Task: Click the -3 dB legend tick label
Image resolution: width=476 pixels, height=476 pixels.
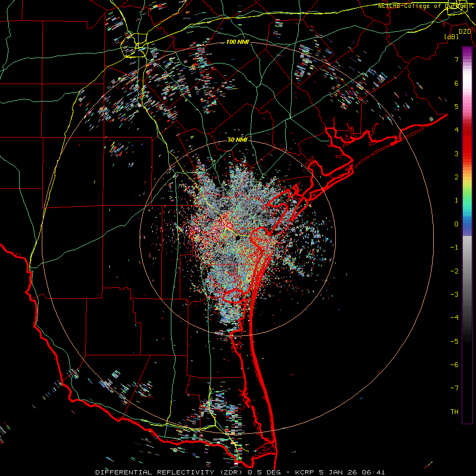Action: point(454,294)
